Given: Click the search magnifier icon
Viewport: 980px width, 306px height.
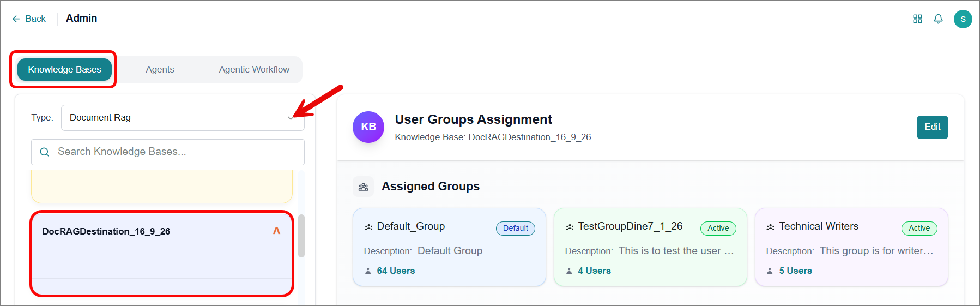Looking at the screenshot, I should (x=45, y=152).
